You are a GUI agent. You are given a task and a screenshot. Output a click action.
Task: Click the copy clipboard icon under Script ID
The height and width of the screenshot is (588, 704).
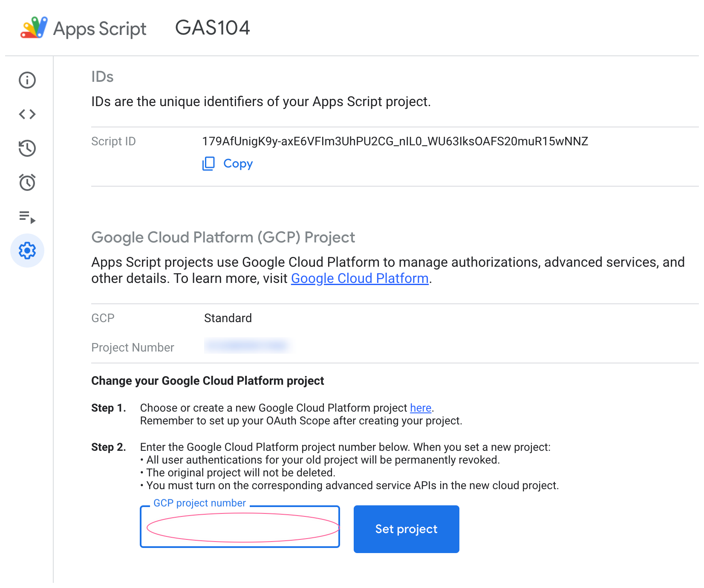tap(208, 164)
